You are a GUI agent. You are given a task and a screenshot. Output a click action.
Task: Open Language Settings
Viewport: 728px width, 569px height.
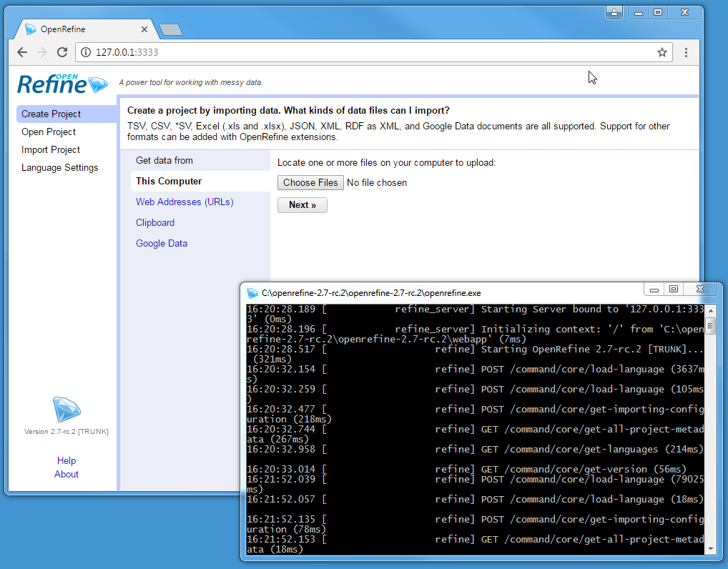click(x=60, y=167)
